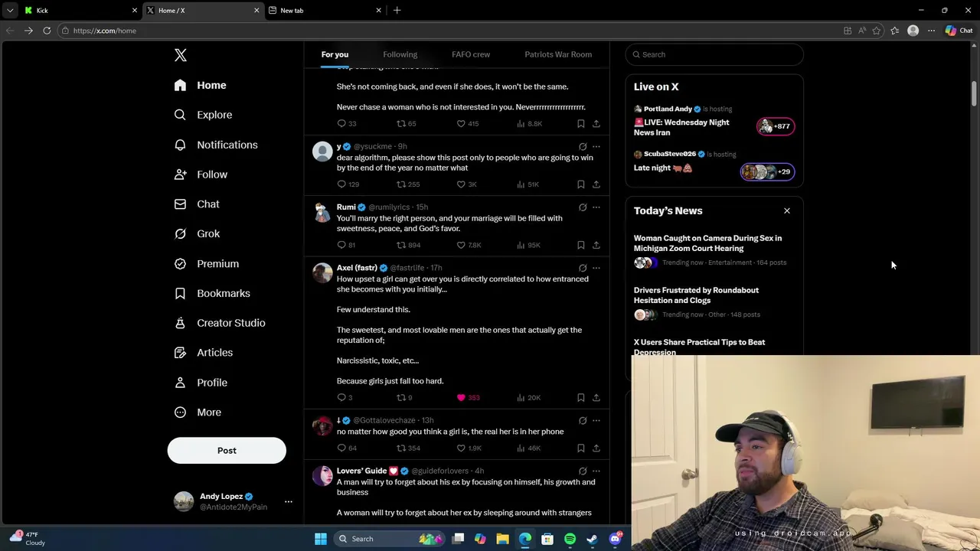Click the Post button
Image resolution: width=980 pixels, height=551 pixels.
pos(227,451)
